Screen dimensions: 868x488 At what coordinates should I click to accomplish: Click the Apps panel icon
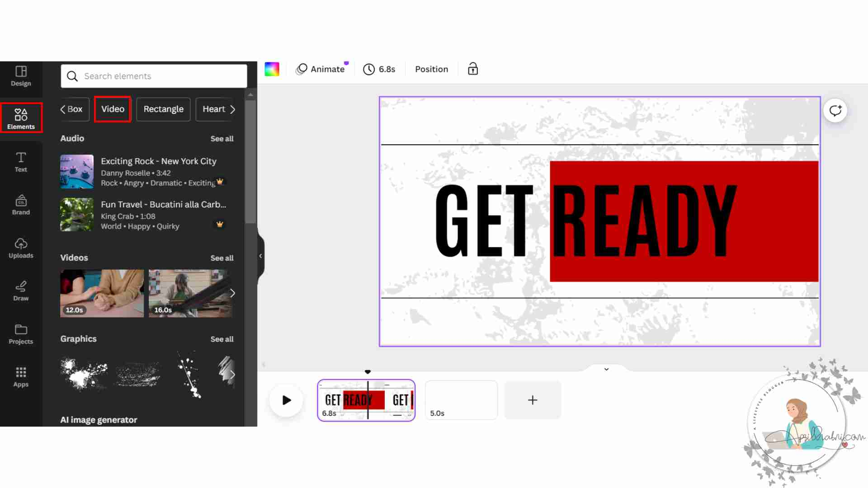pos(21,376)
